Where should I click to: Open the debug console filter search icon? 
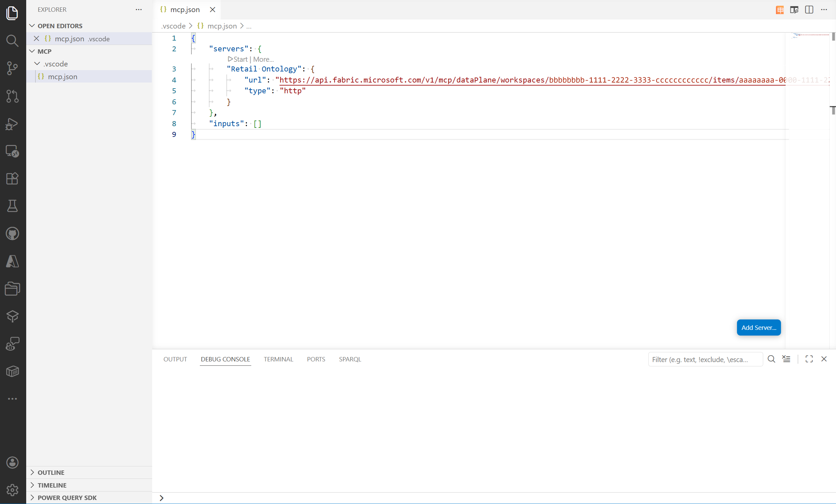point(771,359)
